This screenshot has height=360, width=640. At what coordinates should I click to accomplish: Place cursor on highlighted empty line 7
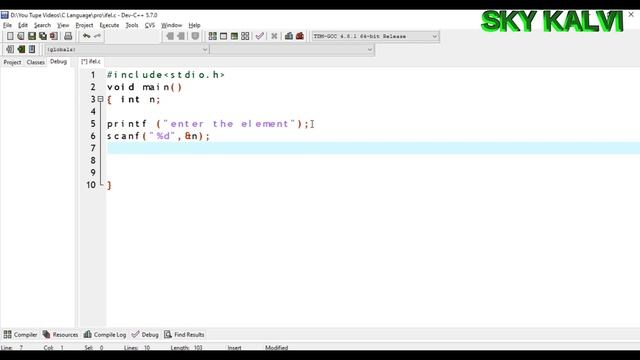(373, 148)
